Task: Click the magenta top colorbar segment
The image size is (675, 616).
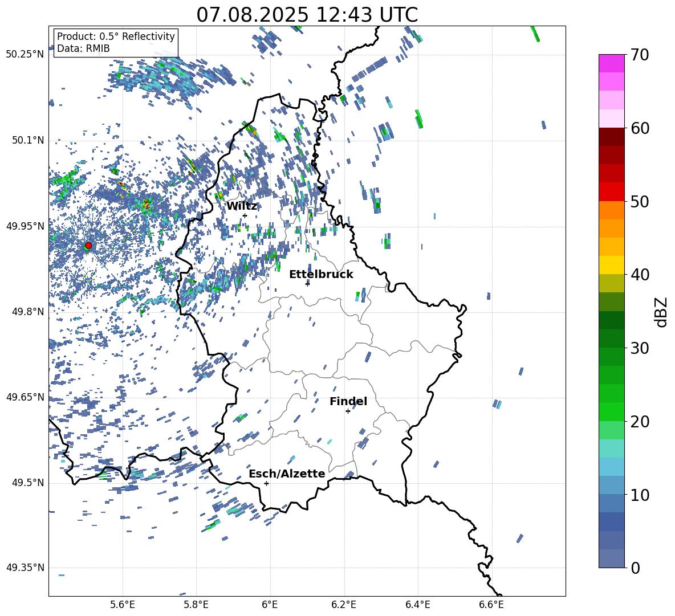Action: (611, 63)
